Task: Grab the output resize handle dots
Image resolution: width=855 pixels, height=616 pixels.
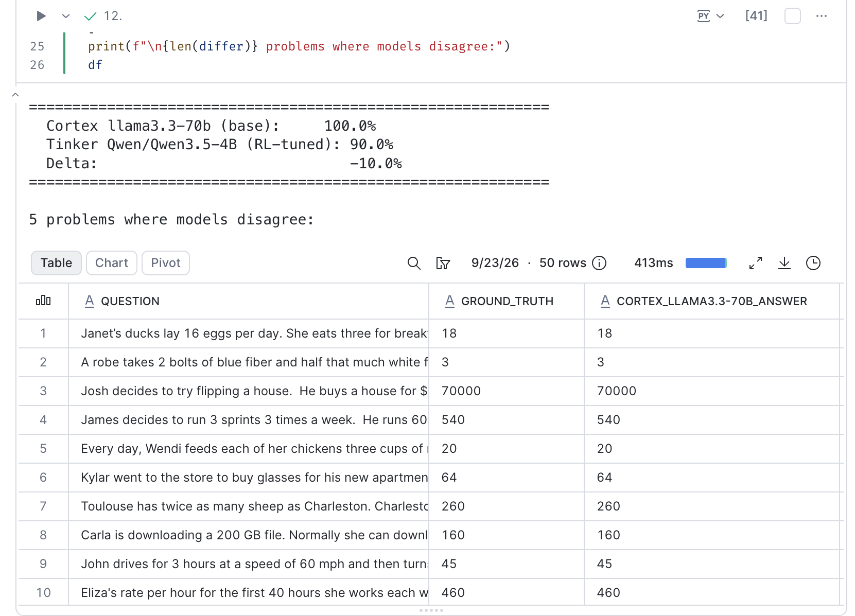Action: 431,610
